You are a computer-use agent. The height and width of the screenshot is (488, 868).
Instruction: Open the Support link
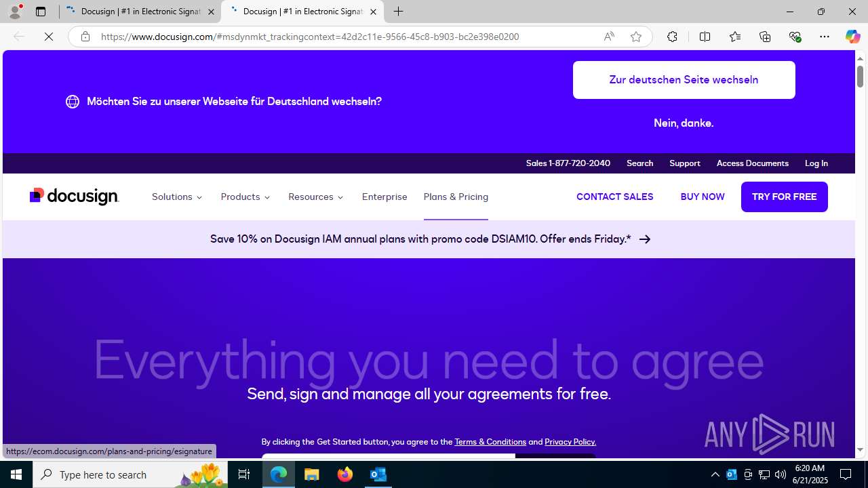[x=684, y=163]
